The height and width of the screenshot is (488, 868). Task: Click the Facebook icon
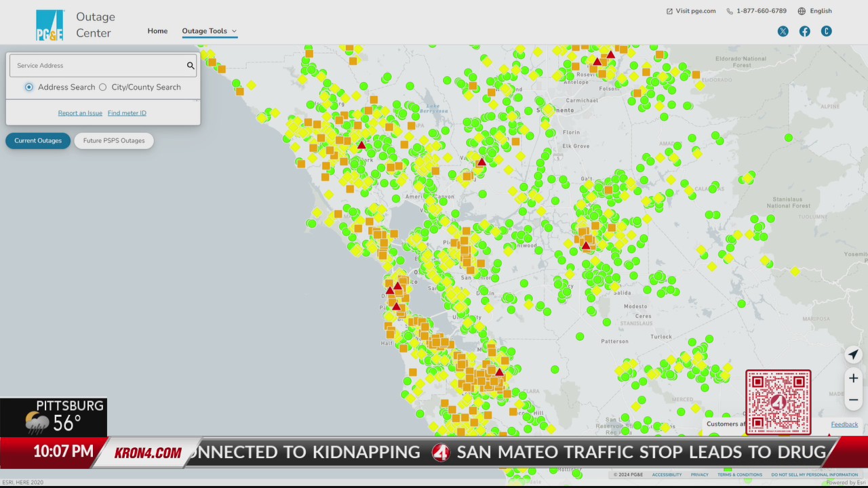coord(804,31)
